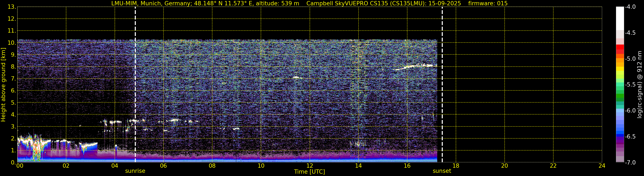644x176 pixels.
Task: Click the 'sunset' label below the axis
Action: (442, 171)
